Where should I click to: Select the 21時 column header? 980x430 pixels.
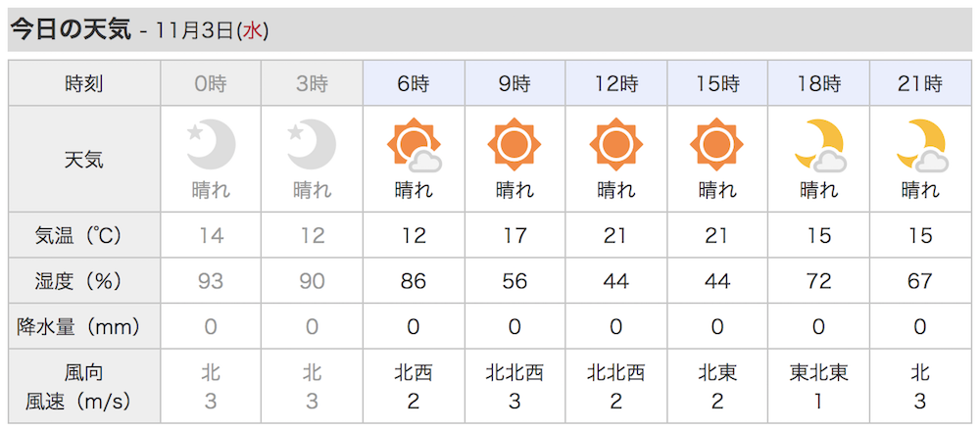point(920,83)
